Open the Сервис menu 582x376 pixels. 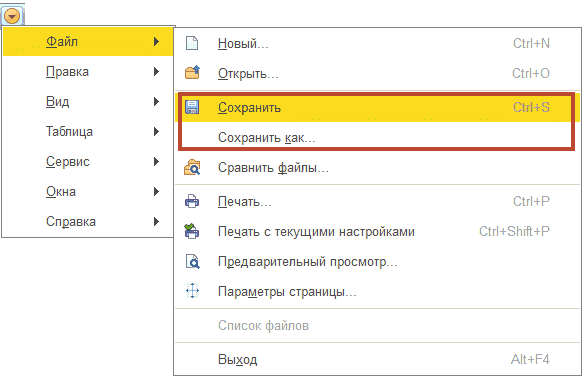click(x=88, y=161)
